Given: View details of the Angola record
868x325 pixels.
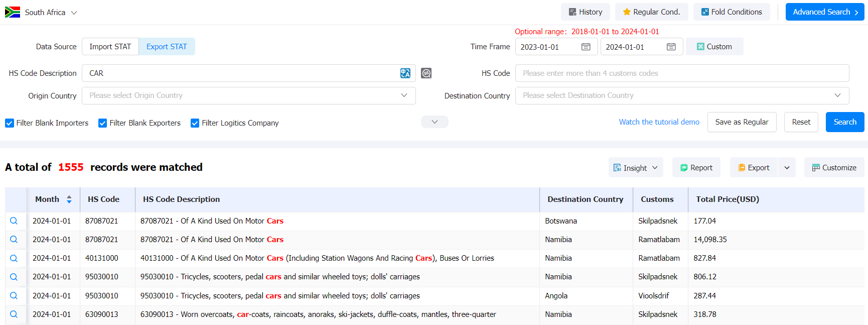Looking at the screenshot, I should 14,296.
